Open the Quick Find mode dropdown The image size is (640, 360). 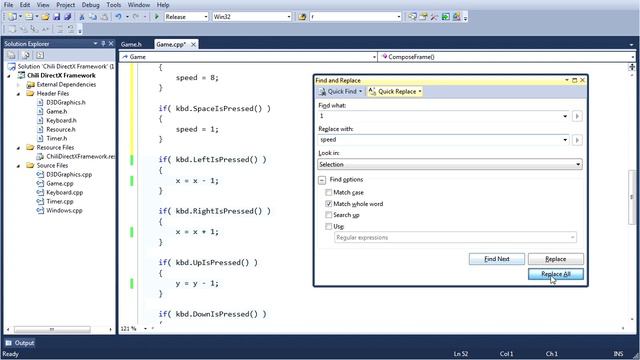[360, 91]
